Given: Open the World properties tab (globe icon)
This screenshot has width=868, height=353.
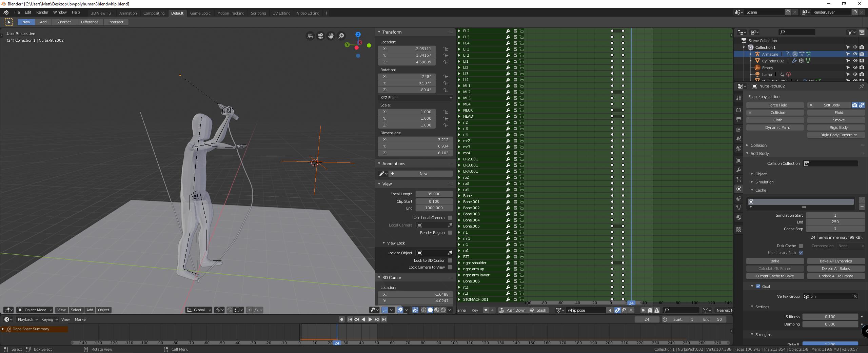Looking at the screenshot, I should tap(739, 148).
